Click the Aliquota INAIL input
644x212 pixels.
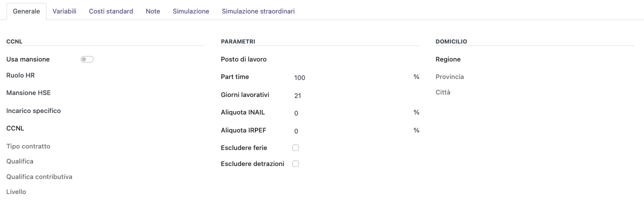coord(351,113)
